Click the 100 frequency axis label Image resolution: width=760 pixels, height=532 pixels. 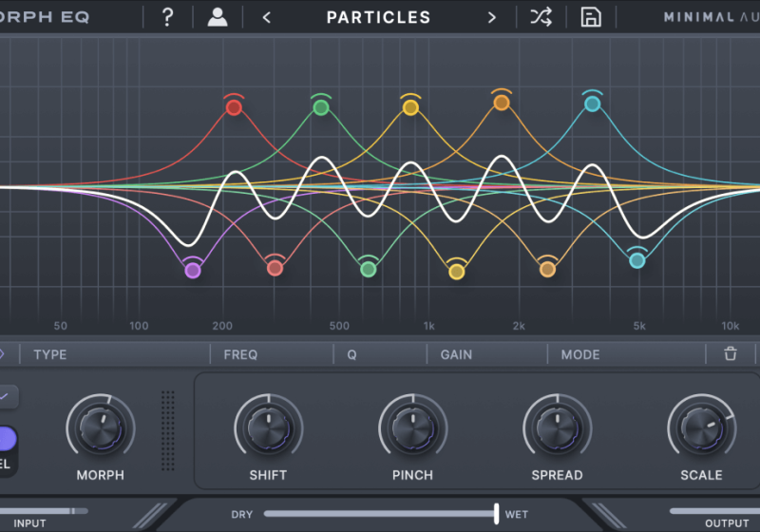point(139,326)
